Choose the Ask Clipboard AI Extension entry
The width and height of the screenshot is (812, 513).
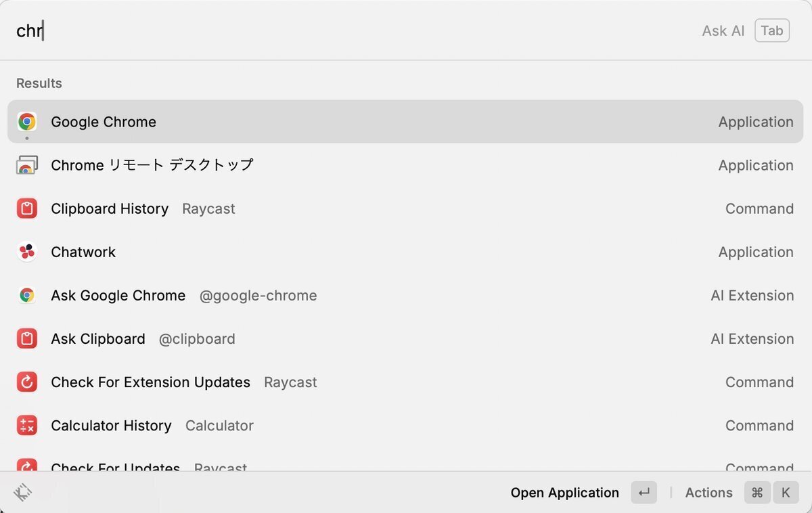(x=405, y=338)
